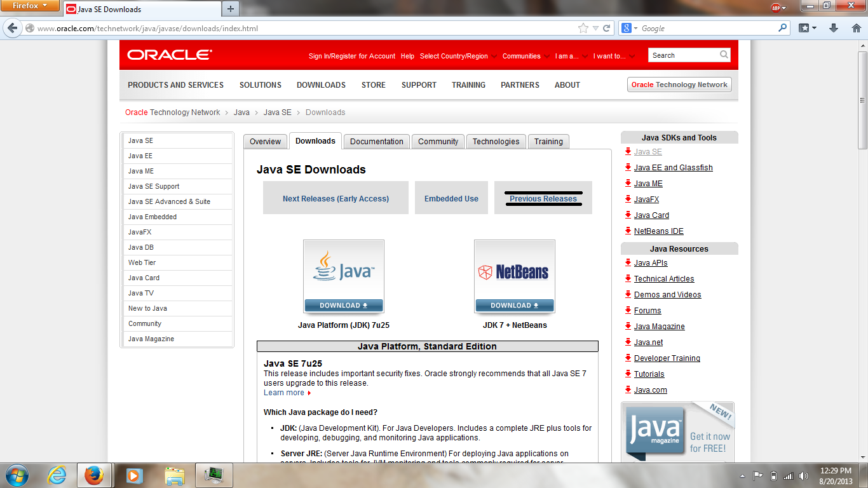
Task: Open the Community tab beside Documentation
Action: tap(438, 141)
